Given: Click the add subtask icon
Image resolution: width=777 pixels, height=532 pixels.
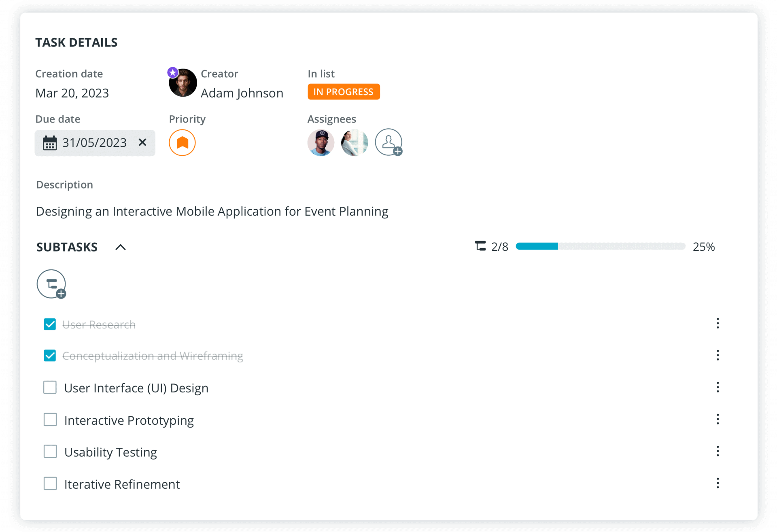Looking at the screenshot, I should pyautogui.click(x=51, y=284).
